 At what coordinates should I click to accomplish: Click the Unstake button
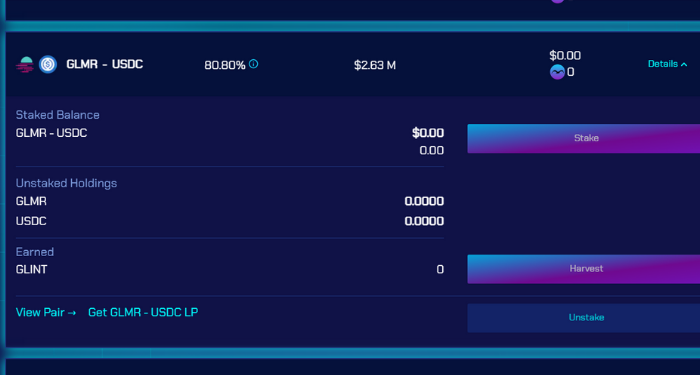pyautogui.click(x=584, y=318)
